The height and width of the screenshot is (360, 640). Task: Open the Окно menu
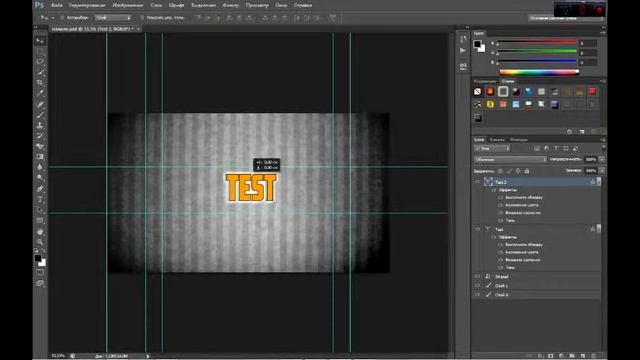coord(281,5)
